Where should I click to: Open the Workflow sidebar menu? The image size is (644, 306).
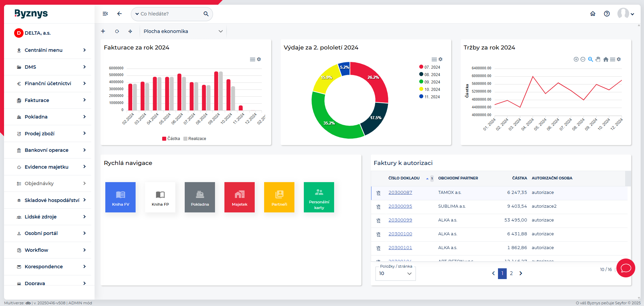(36, 250)
